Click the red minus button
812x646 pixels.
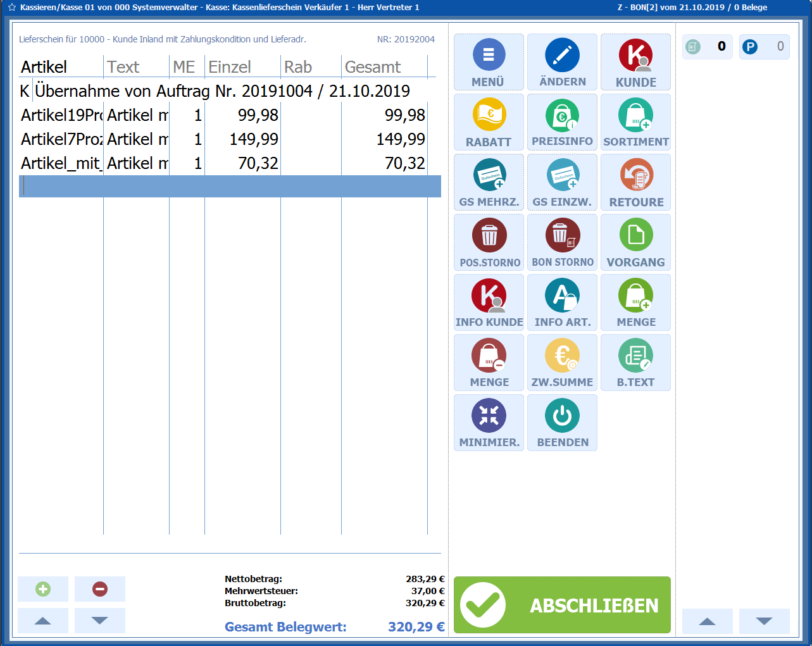pos(100,589)
